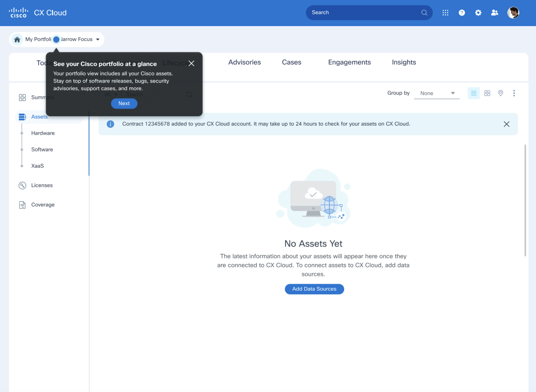Switch to the Insights tab
Image resolution: width=536 pixels, height=392 pixels.
click(404, 62)
